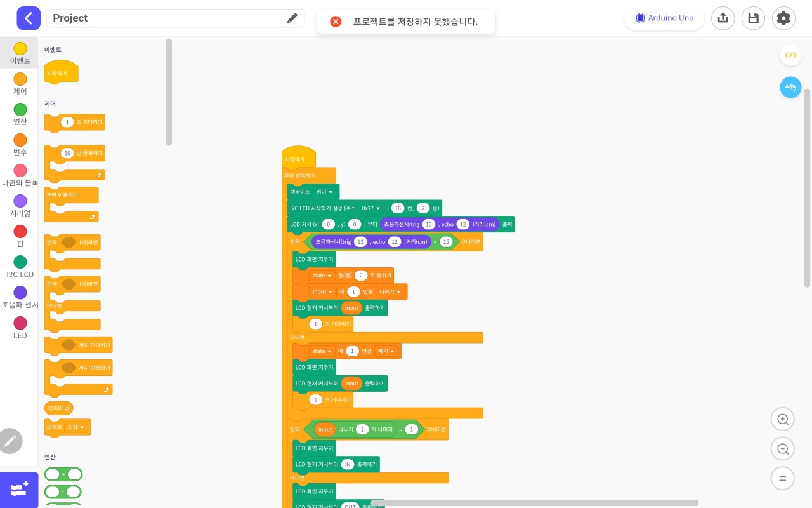Select the 연산 category
Image resolution: width=812 pixels, height=508 pixels.
coord(20,114)
